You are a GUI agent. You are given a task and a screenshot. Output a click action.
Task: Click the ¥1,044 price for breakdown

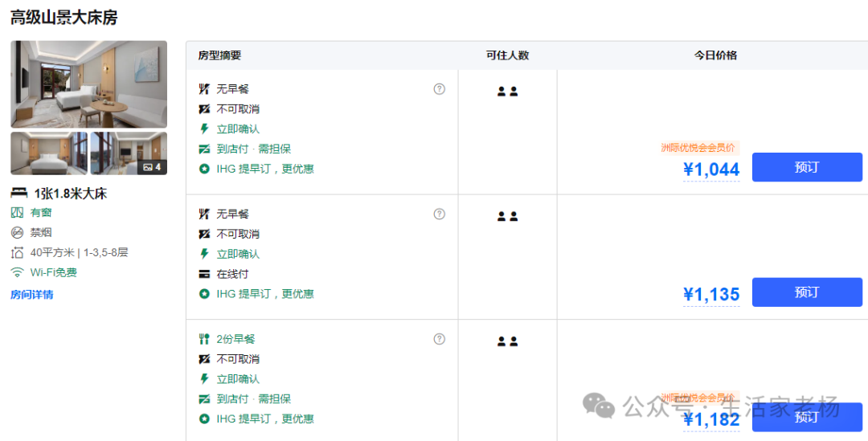point(711,169)
